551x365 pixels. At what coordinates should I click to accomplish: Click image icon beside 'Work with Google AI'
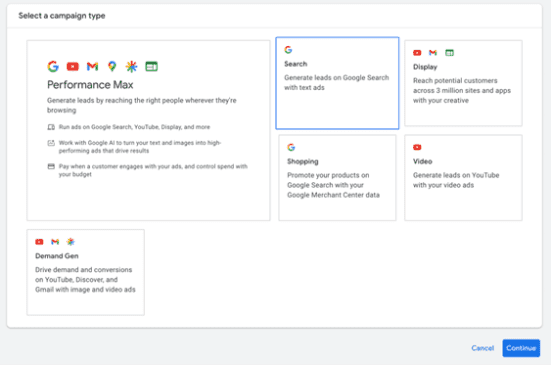(x=51, y=143)
